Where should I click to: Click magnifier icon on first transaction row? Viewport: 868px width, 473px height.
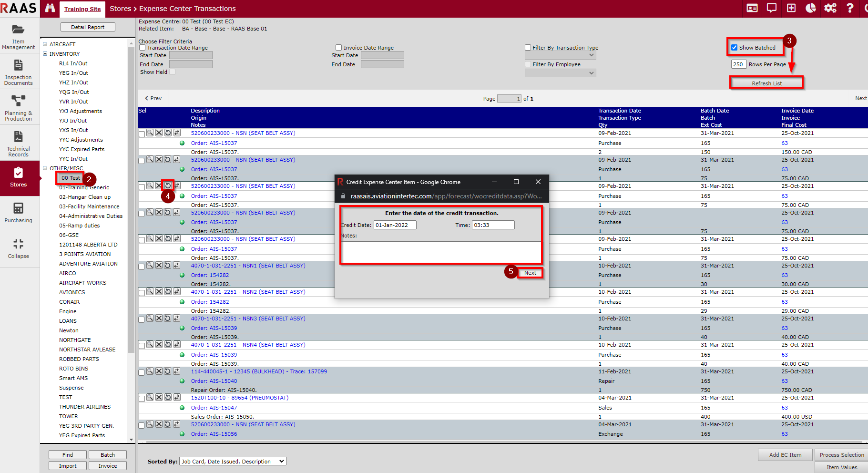[x=150, y=133]
